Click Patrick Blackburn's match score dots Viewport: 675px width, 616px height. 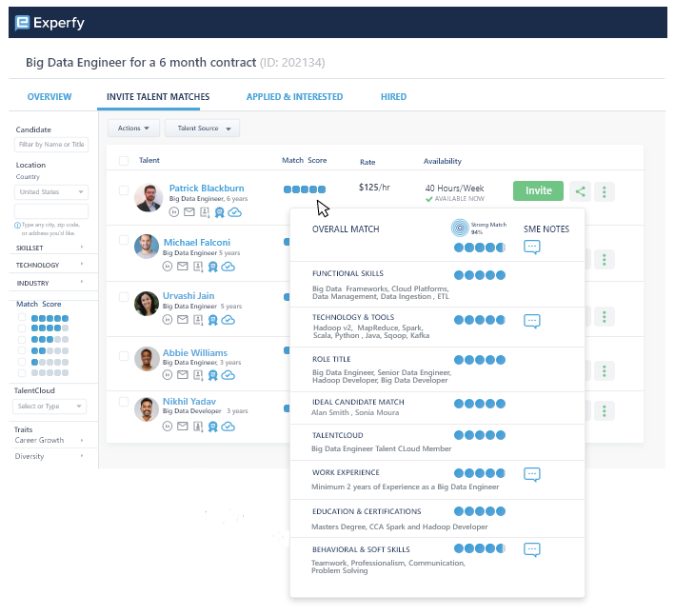tap(305, 189)
